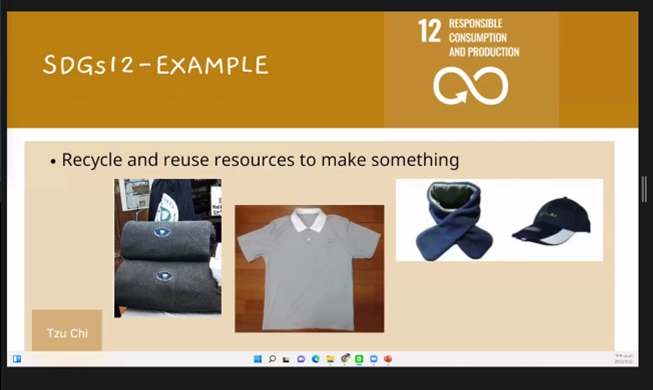653x390 pixels.
Task: Click the SDGs12-EXAMPLE slide title
Action: pyautogui.click(x=155, y=65)
